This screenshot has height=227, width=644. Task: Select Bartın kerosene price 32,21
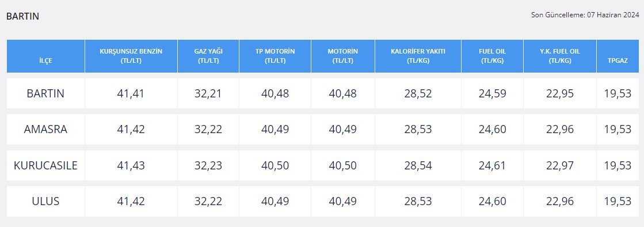[x=208, y=93]
